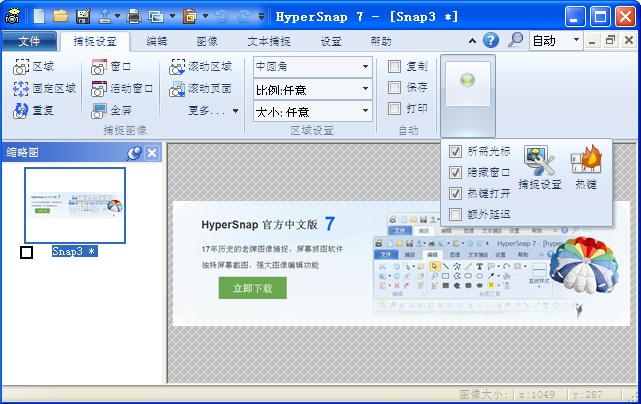Open a file with the folder icon

click(61, 16)
